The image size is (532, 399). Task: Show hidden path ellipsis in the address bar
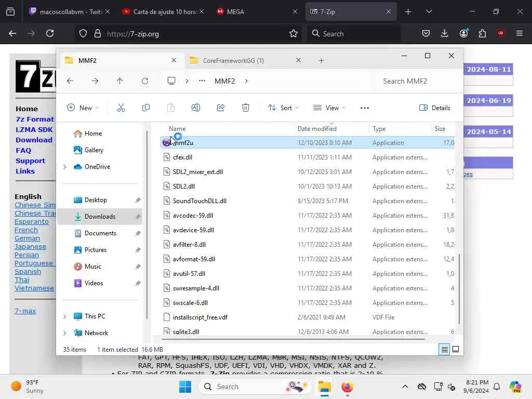click(x=202, y=81)
